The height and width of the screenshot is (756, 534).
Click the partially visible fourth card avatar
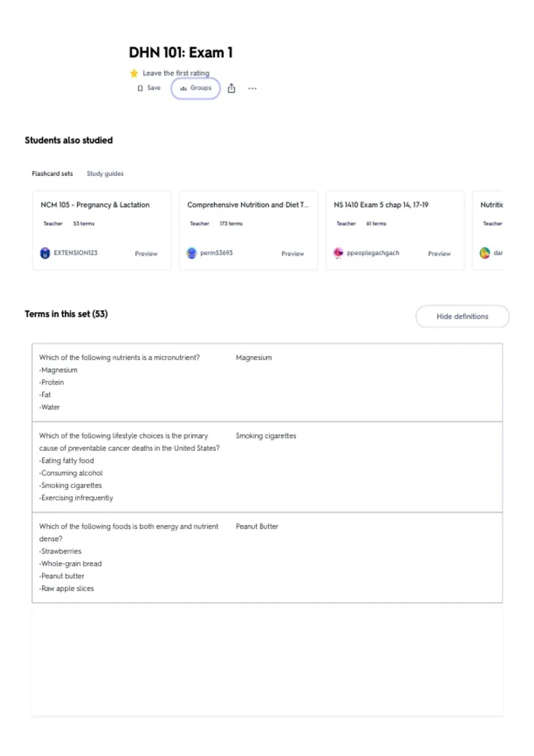[x=485, y=253]
